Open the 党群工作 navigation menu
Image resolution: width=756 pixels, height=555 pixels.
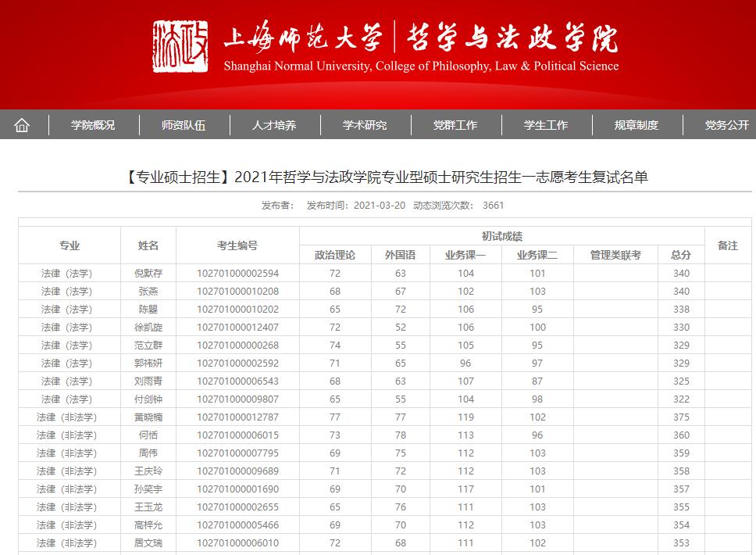click(455, 124)
